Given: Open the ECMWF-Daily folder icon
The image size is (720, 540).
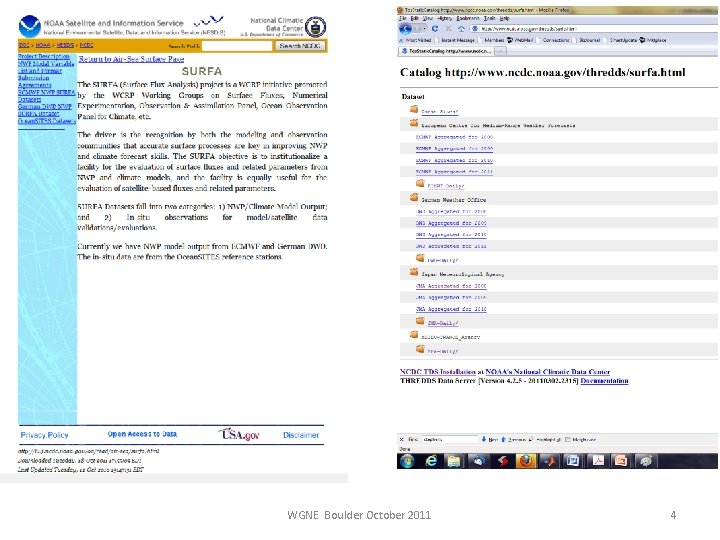Looking at the screenshot, I should tap(420, 184).
